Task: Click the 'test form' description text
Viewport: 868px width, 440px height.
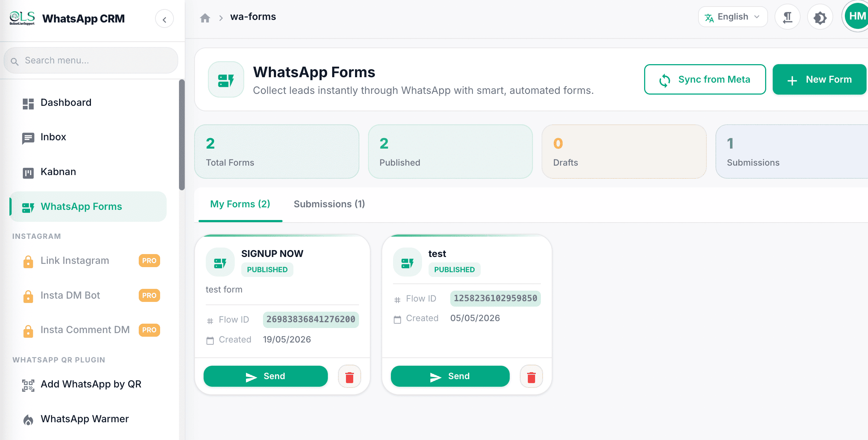Action: point(224,290)
